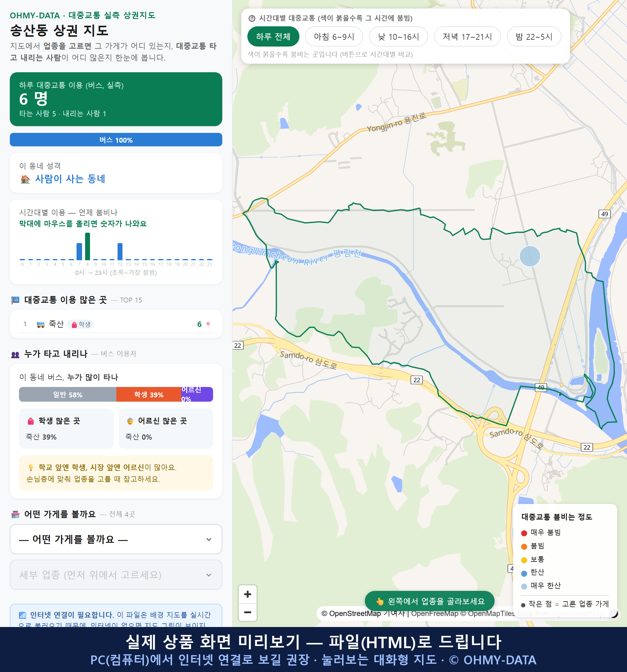The height and width of the screenshot is (672, 627).
Task: Open the 어르신 많은 곳 card
Action: tap(166, 429)
